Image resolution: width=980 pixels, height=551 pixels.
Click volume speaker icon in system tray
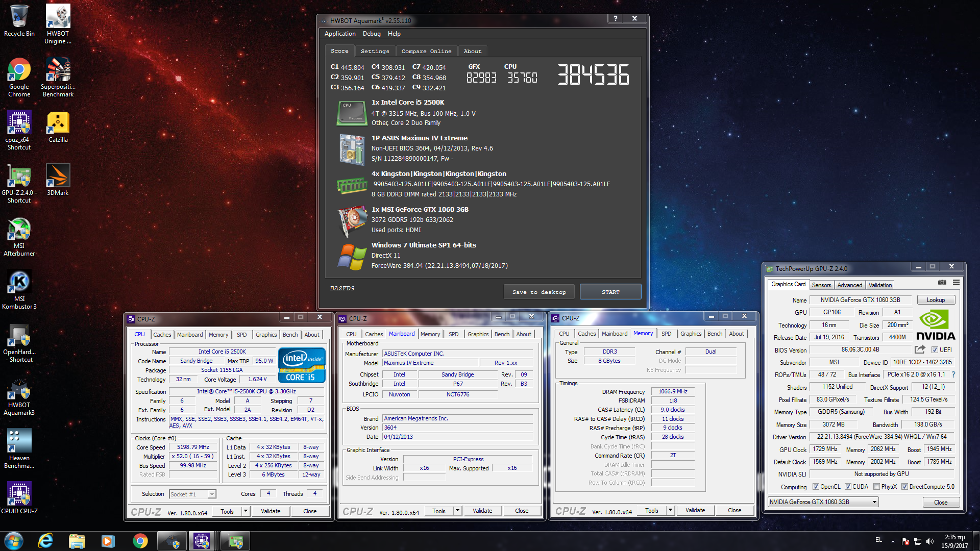click(x=929, y=541)
